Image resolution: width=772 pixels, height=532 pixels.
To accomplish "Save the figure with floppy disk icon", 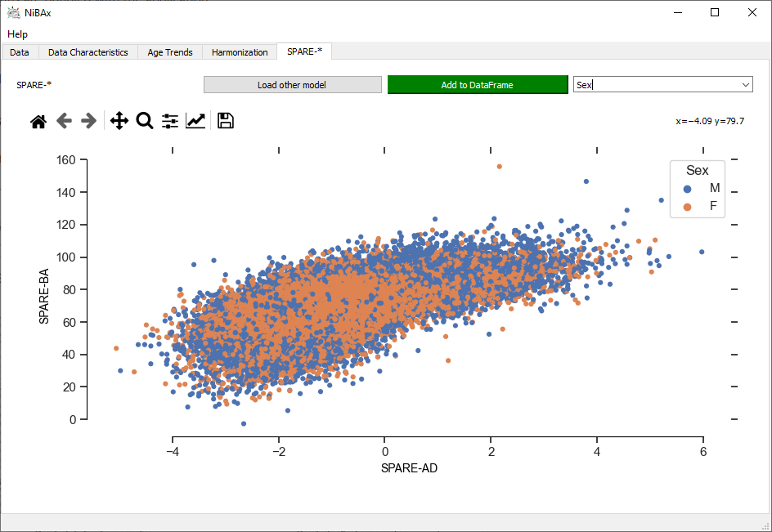I will (x=226, y=121).
